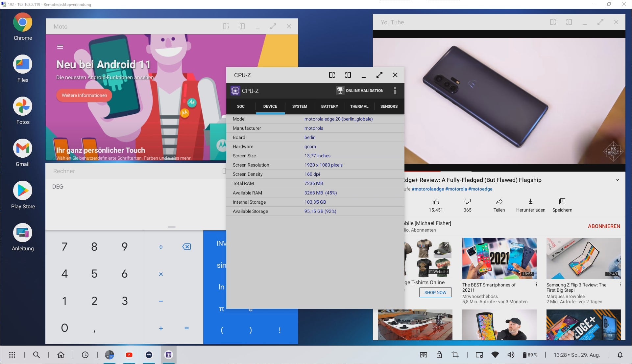Image resolution: width=632 pixels, height=364 pixels.
Task: Open the SENSORS tab in CPU-Z
Action: point(389,106)
